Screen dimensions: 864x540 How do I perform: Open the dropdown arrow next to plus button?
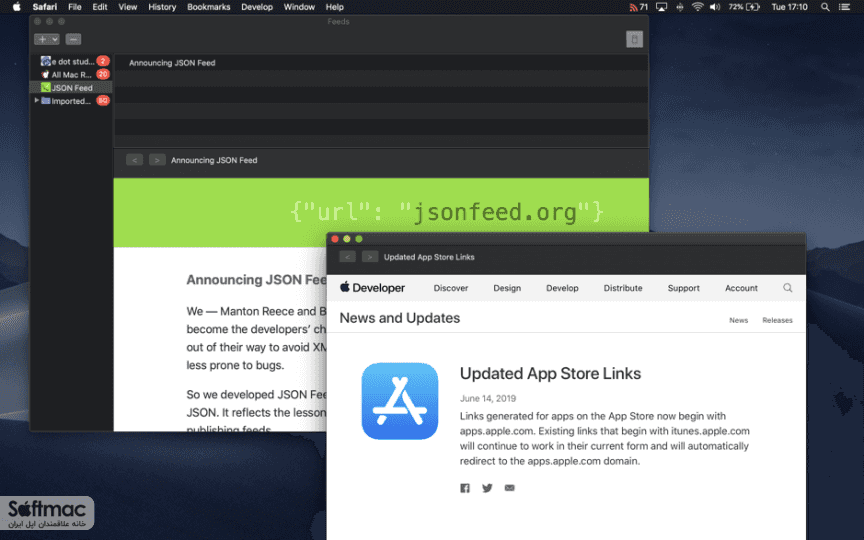click(55, 39)
